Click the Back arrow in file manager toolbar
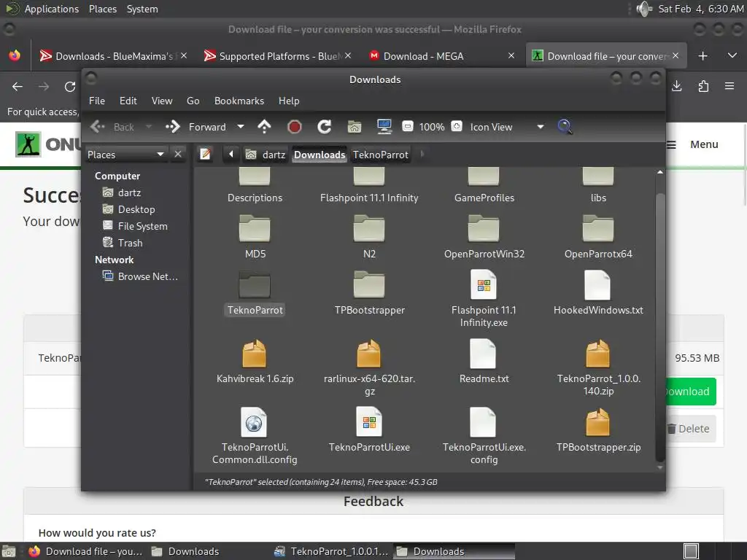 [x=98, y=127]
